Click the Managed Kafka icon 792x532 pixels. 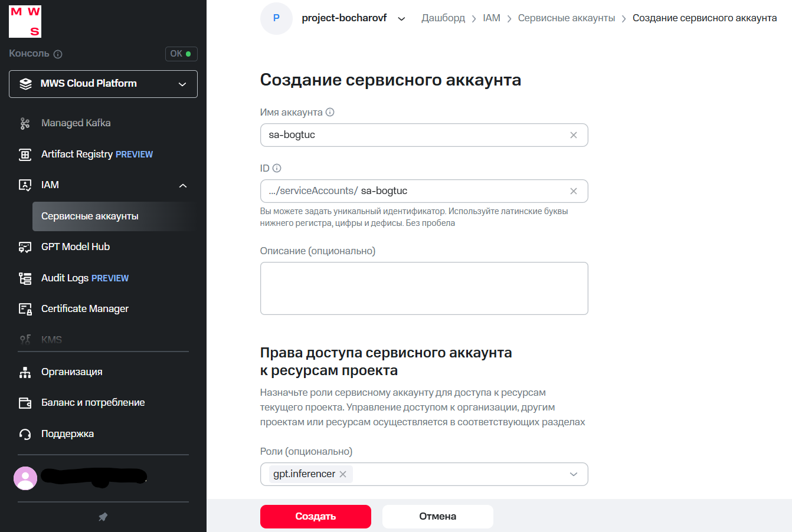(25, 123)
